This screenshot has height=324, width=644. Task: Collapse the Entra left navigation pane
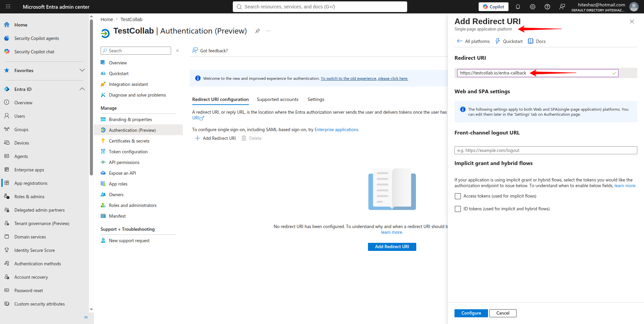click(x=86, y=317)
